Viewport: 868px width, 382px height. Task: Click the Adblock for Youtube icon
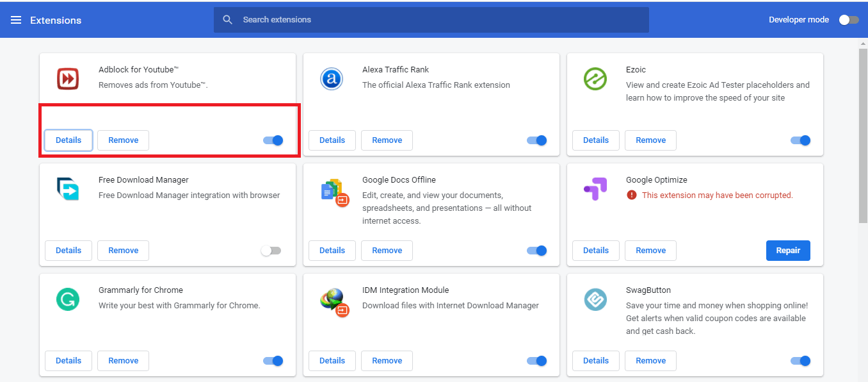[x=67, y=79]
